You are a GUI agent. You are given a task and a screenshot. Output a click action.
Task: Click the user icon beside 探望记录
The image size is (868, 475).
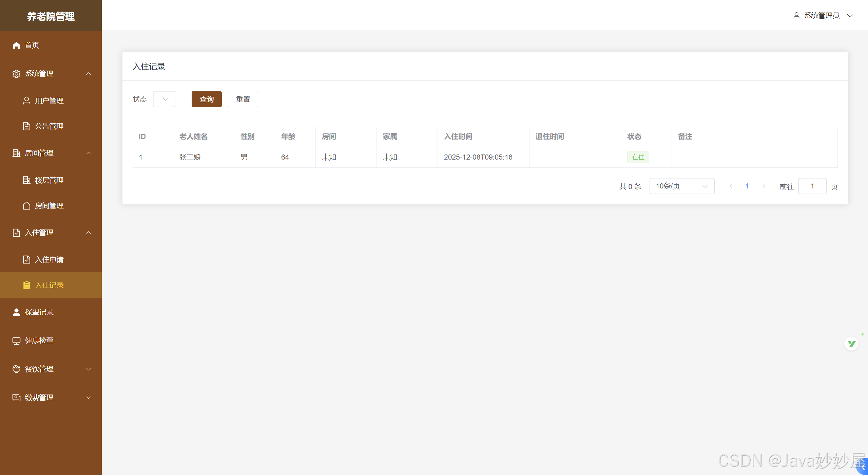point(16,312)
